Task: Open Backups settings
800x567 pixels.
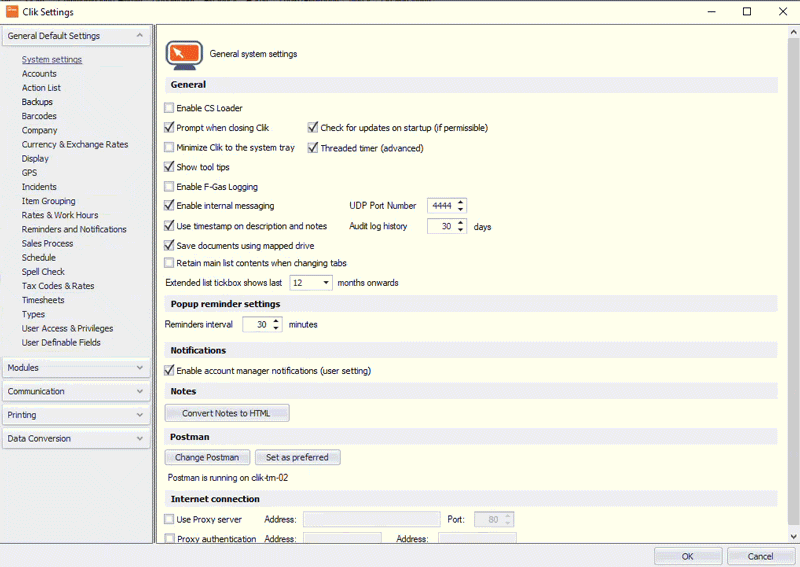Action: pos(37,102)
